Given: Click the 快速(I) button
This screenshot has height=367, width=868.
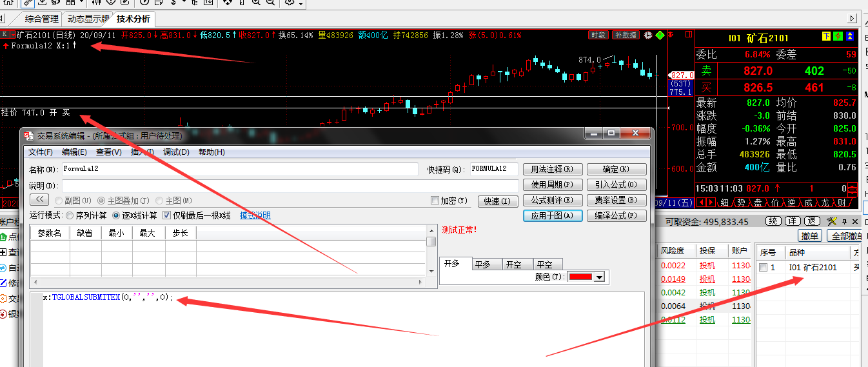Looking at the screenshot, I should [x=498, y=201].
